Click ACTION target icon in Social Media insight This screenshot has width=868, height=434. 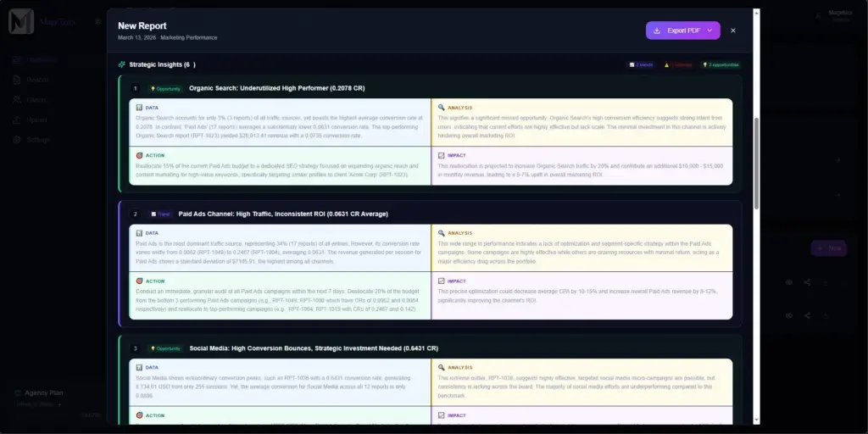click(x=140, y=415)
